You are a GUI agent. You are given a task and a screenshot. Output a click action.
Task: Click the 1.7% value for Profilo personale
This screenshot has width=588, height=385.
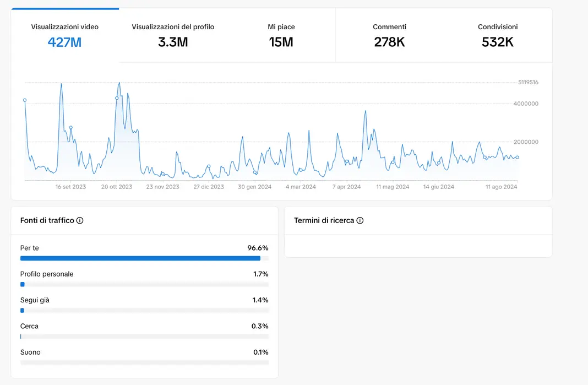coord(260,274)
